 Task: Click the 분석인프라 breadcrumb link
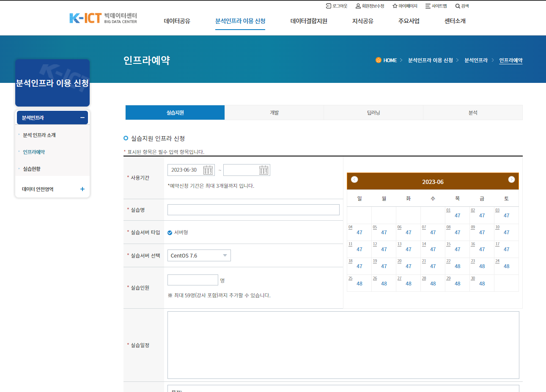tap(476, 60)
